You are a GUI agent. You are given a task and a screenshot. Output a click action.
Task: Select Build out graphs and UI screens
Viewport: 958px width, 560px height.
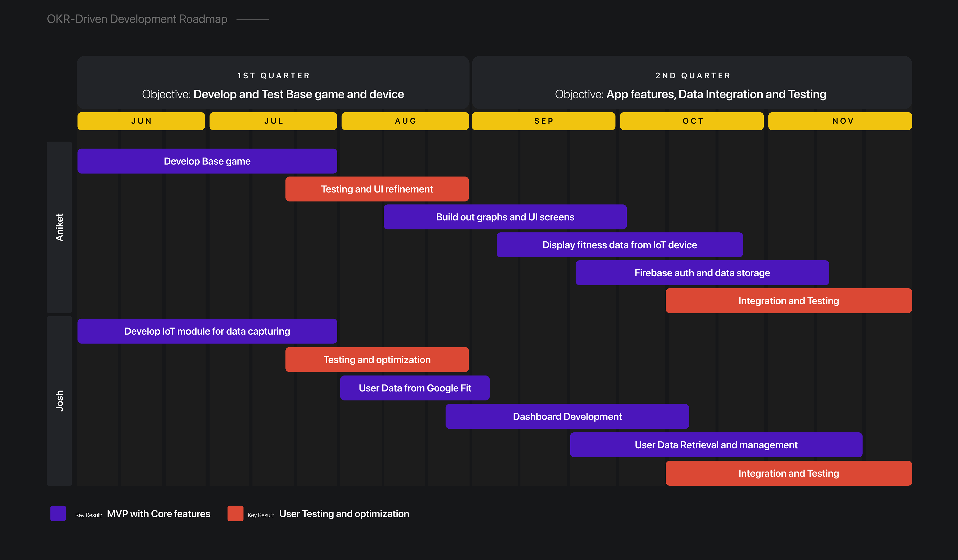point(505,217)
